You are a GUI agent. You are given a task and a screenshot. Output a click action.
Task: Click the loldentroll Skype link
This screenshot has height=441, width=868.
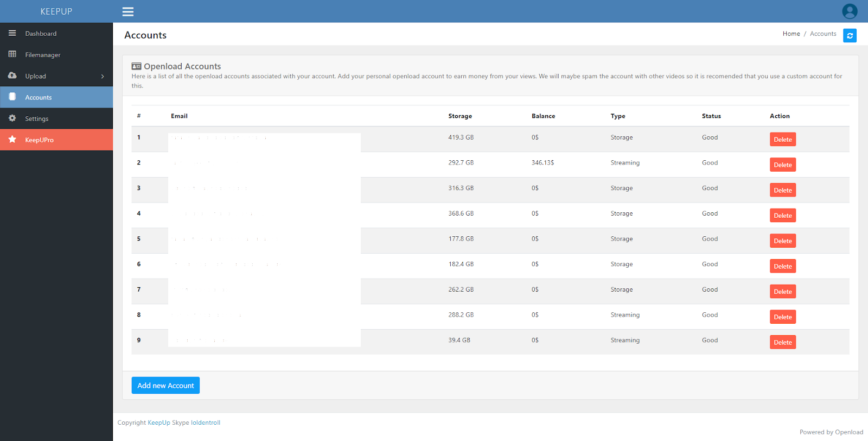point(206,423)
